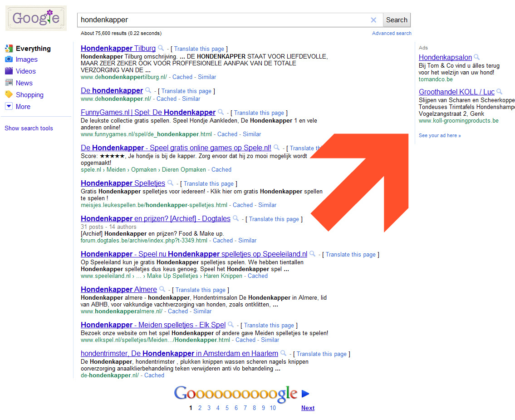The image size is (515, 420).
Task: Open Cached copy of spele.nl result
Action: click(x=221, y=169)
